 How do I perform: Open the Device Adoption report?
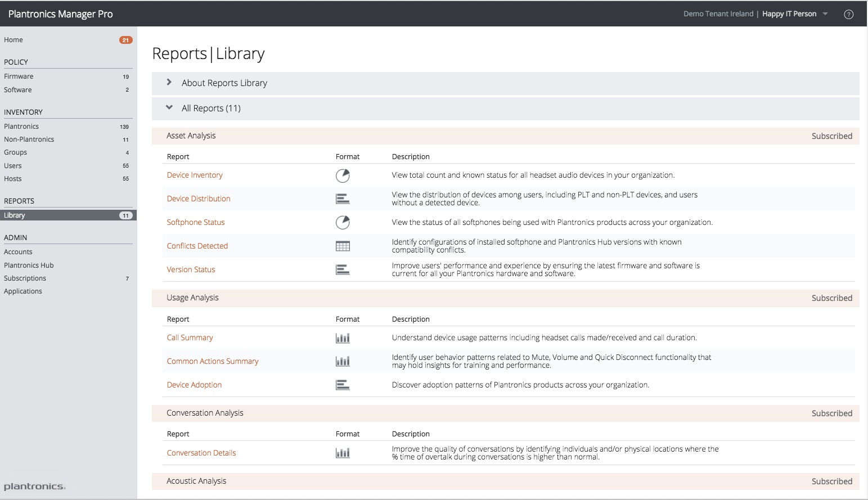pos(195,385)
